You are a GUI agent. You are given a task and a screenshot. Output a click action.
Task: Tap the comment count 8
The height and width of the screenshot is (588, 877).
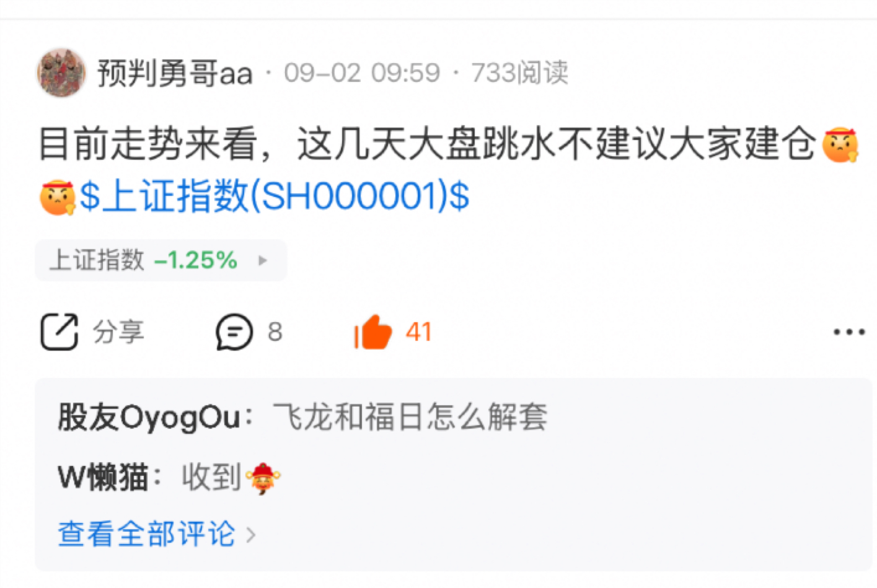[x=275, y=332]
